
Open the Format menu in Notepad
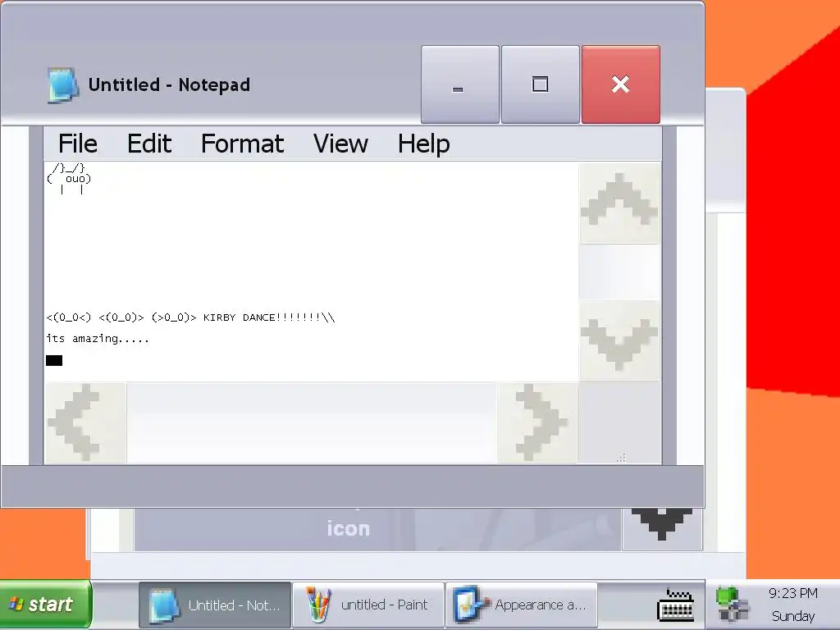(242, 144)
